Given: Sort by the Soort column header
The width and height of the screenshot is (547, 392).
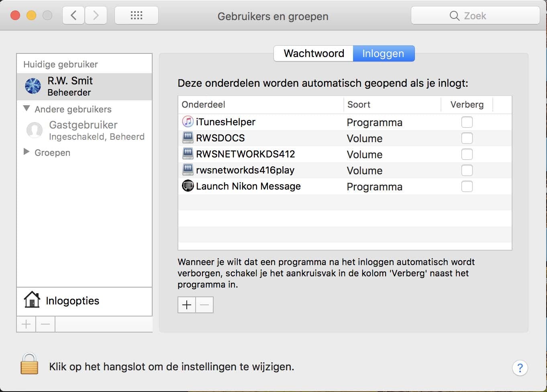Looking at the screenshot, I should 392,104.
